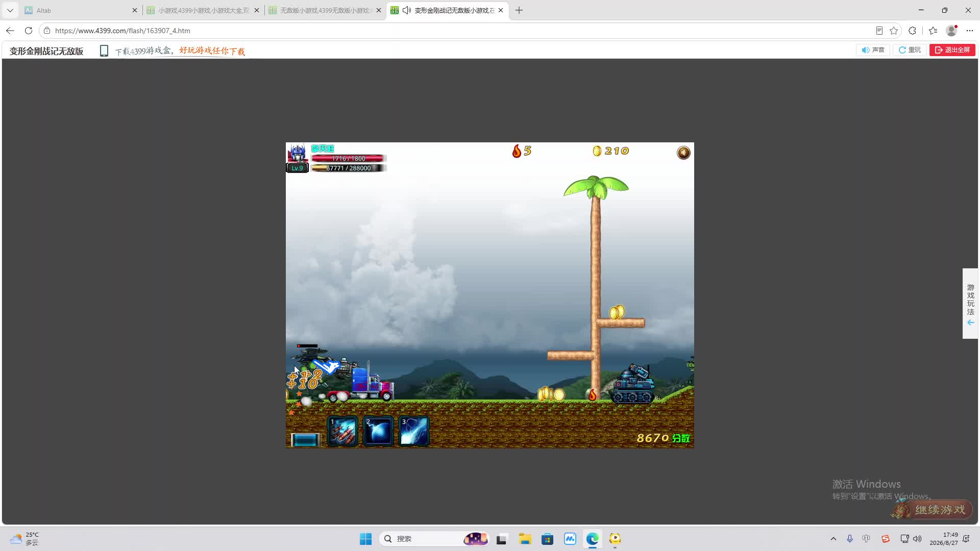Click the blue transform button in game
The height and width of the screenshot is (551, 980).
pyautogui.click(x=305, y=439)
